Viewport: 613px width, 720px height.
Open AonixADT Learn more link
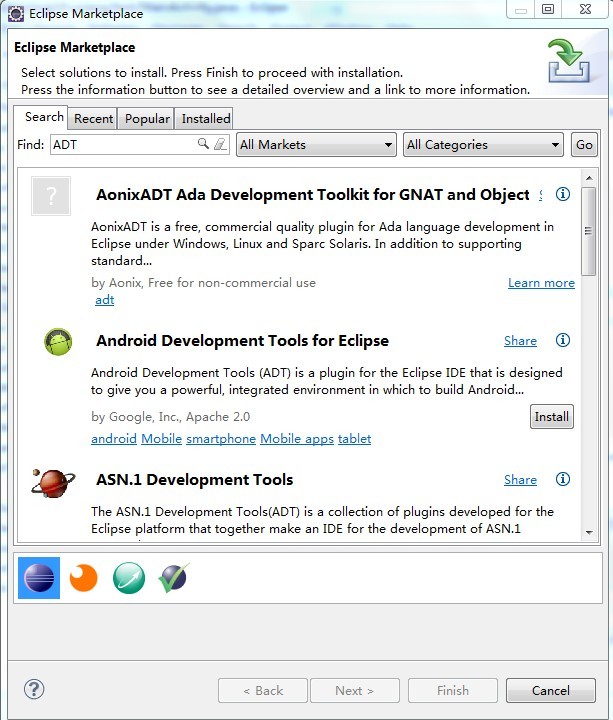(541, 282)
